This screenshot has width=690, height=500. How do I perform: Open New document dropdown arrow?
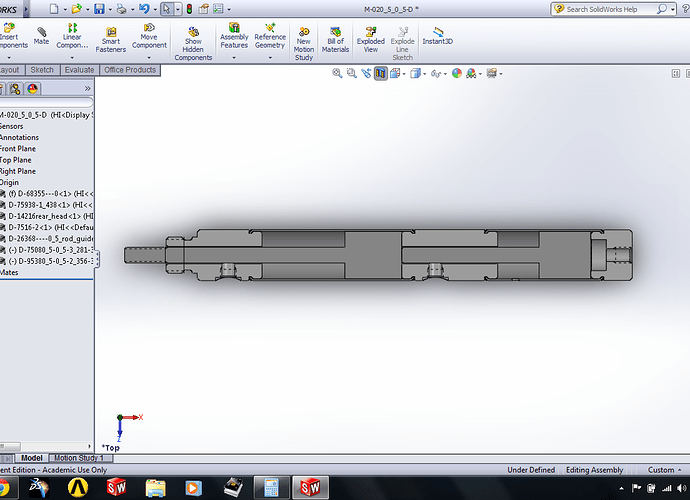click(65, 9)
